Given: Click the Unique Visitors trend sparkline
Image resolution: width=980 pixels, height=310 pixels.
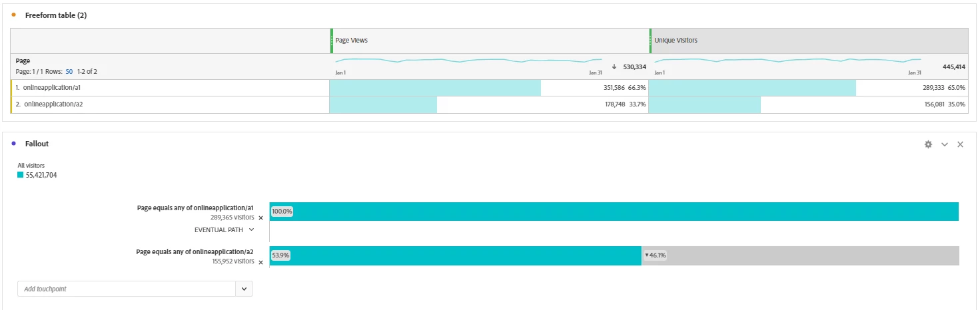Looking at the screenshot, I should (x=787, y=61).
